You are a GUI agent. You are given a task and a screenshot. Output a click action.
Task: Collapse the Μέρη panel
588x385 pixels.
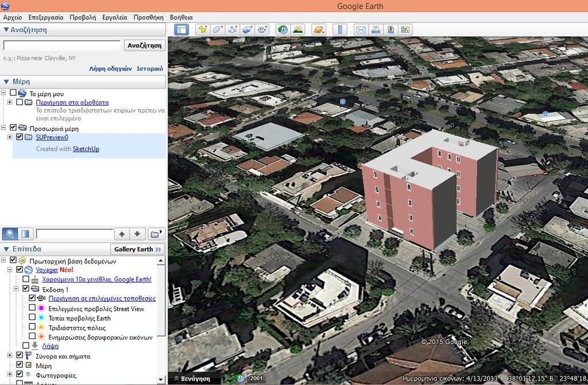pyautogui.click(x=6, y=82)
